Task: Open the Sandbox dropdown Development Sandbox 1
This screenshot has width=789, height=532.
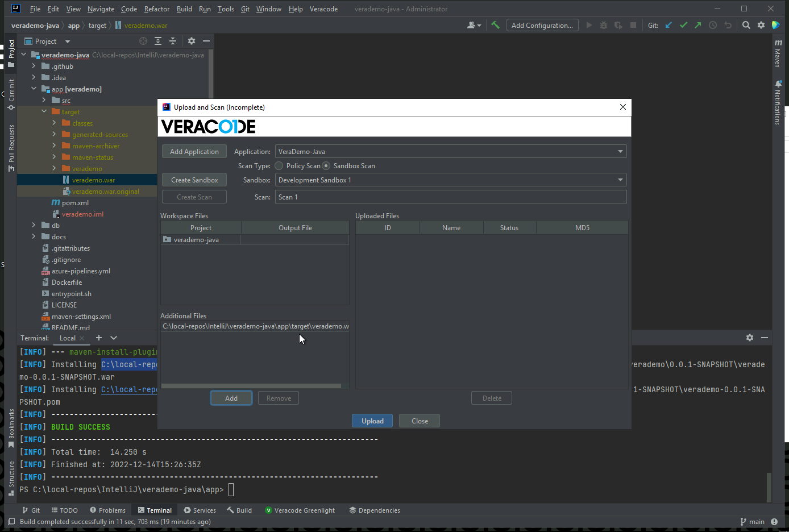Action: (x=451, y=180)
